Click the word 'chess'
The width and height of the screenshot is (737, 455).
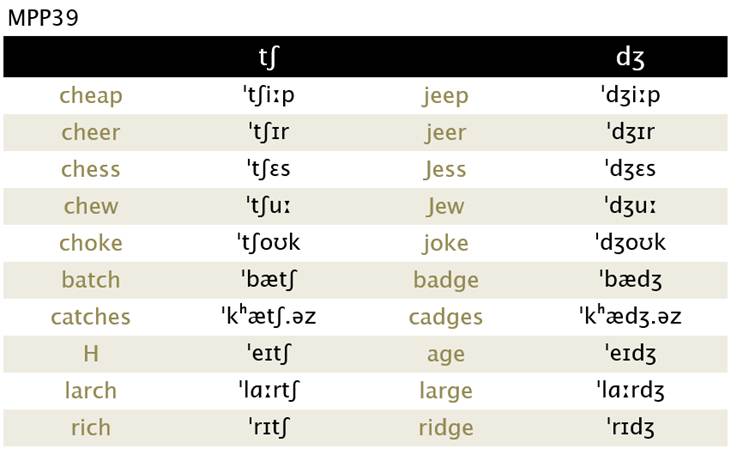91,169
